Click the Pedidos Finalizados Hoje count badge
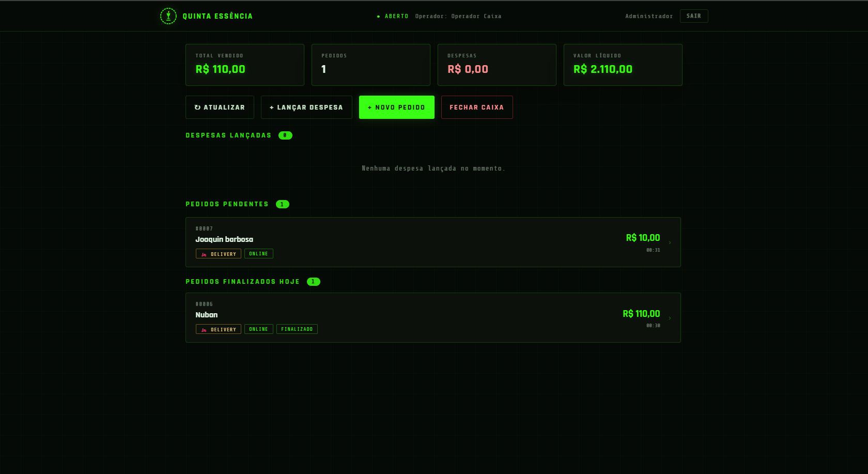The image size is (868, 474). tap(313, 282)
